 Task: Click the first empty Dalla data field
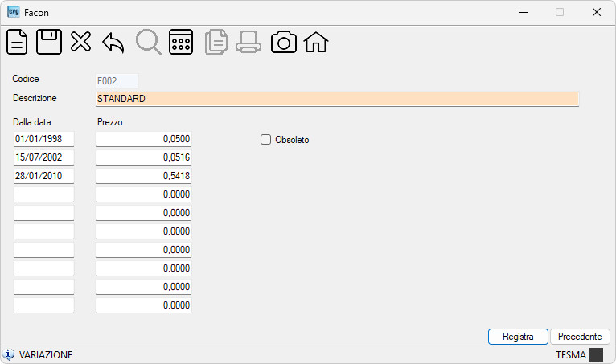click(43, 194)
